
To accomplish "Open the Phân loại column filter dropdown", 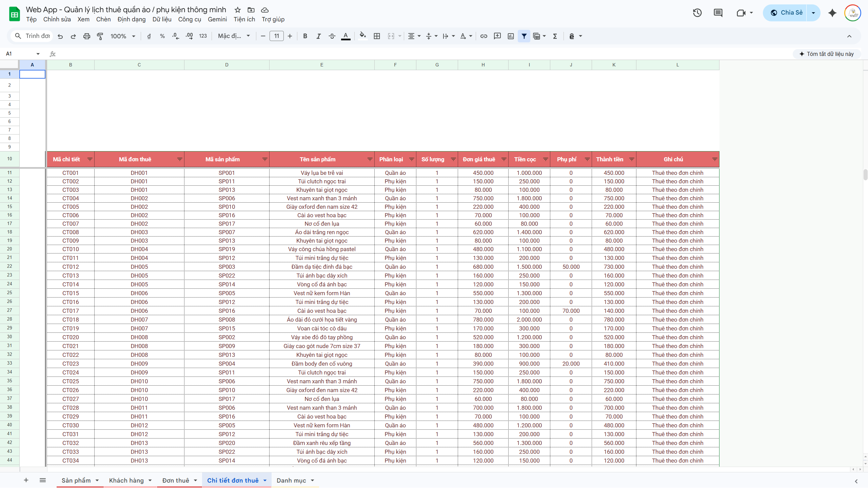I will 411,159.
